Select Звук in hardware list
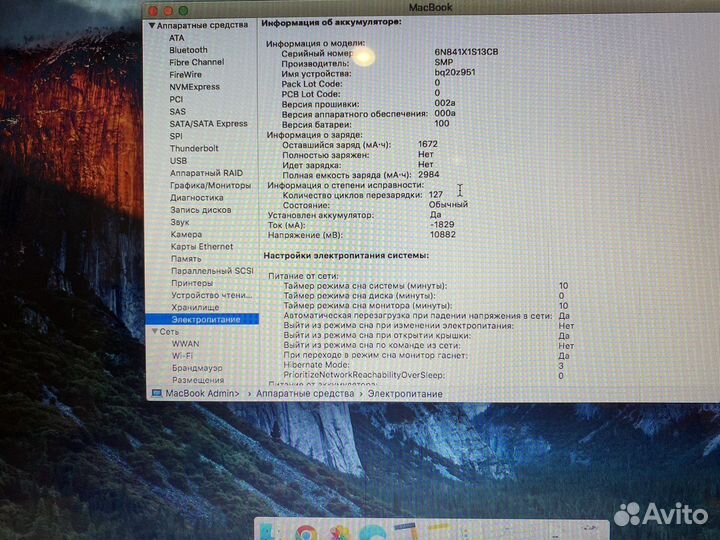Screen dimensions: 720x540 (180, 222)
